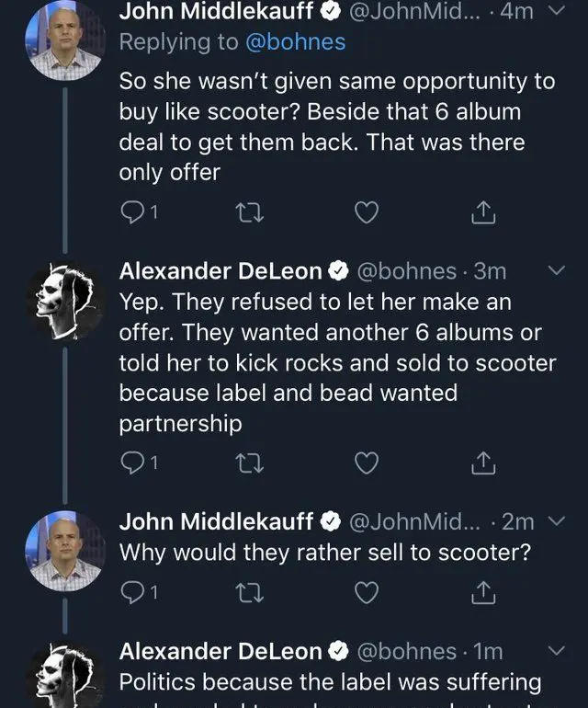Like Alexander's 'kick rocks' tweet
Screen dimensions: 588x708
click(366, 463)
